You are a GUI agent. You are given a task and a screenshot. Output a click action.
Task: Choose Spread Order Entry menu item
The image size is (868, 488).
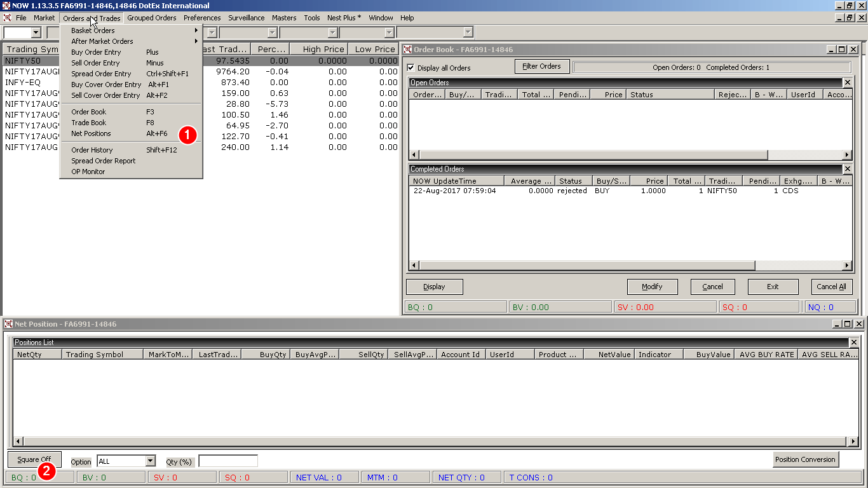[x=130, y=74]
